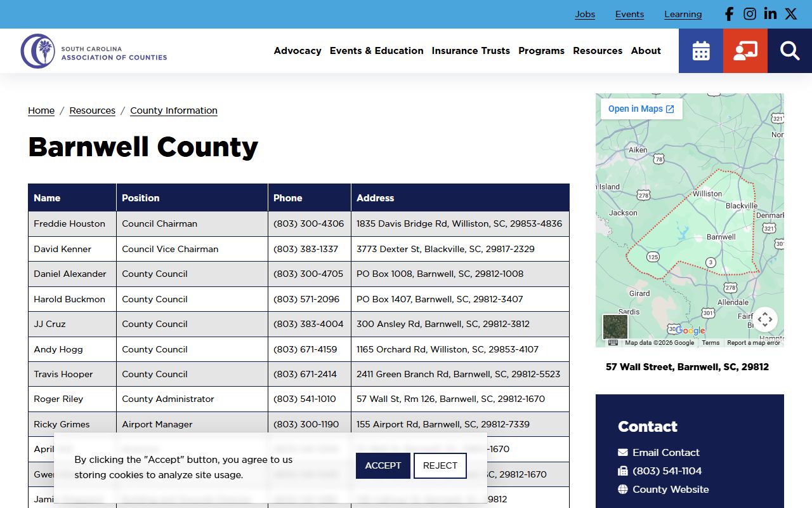Image resolution: width=812 pixels, height=508 pixels.
Task: Click phone number (803) 571-2096
Action: pyautogui.click(x=306, y=299)
